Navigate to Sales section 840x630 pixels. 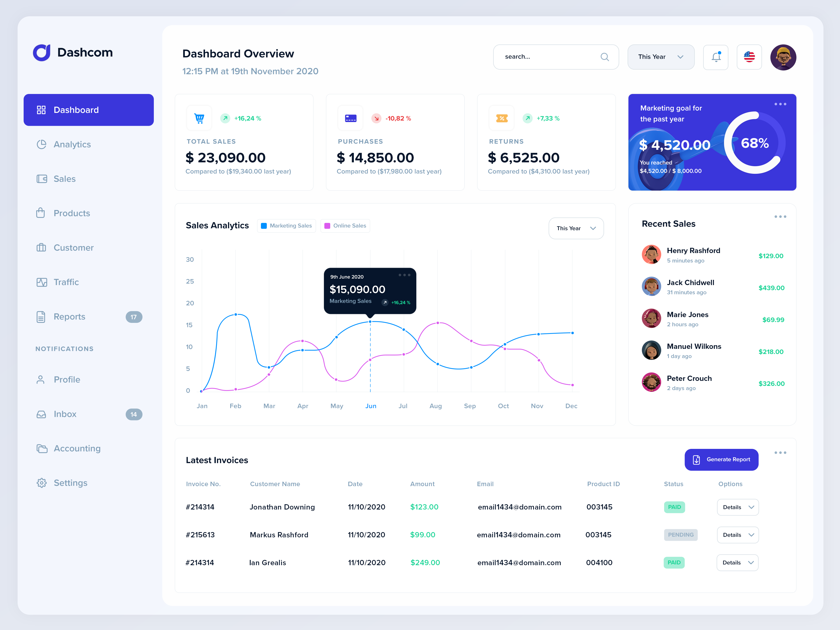point(64,179)
